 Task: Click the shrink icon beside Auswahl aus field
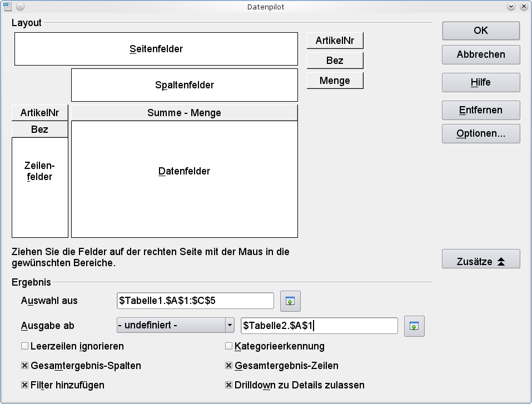click(290, 301)
